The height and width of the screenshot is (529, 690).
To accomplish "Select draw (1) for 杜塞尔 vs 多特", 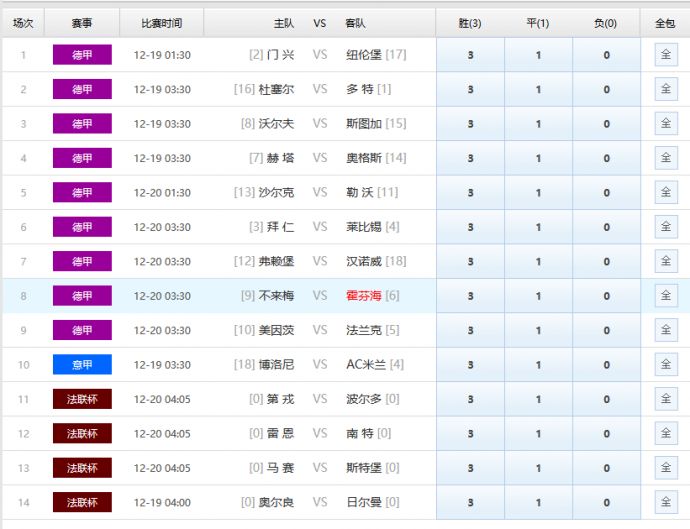I will (538, 89).
